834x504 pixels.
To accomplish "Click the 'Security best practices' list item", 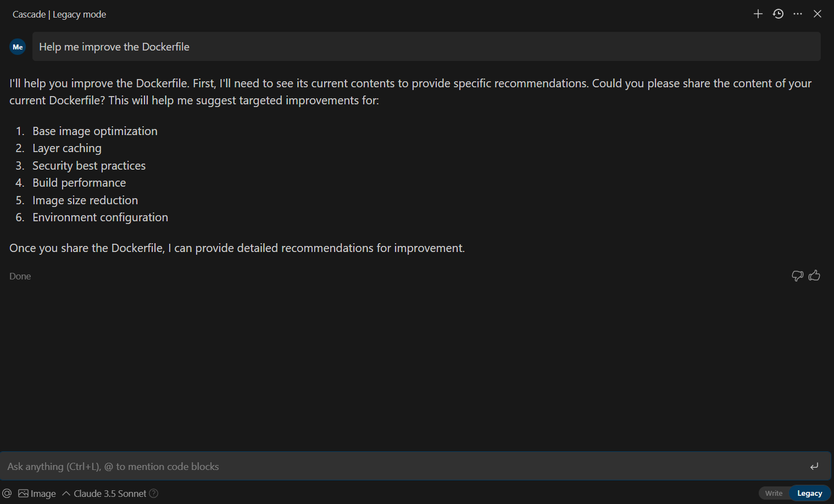I will 89,165.
